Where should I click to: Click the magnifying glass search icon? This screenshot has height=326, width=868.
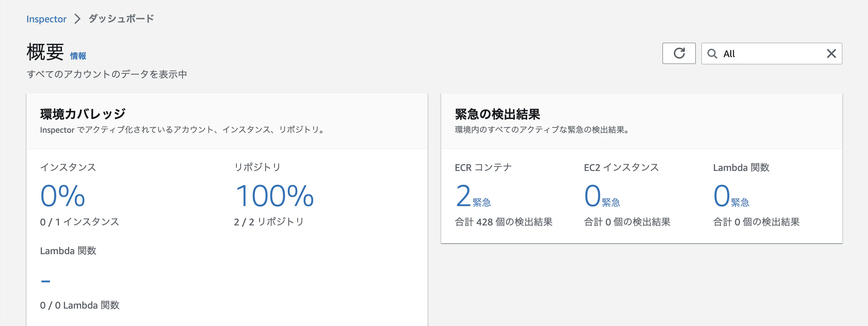point(713,54)
